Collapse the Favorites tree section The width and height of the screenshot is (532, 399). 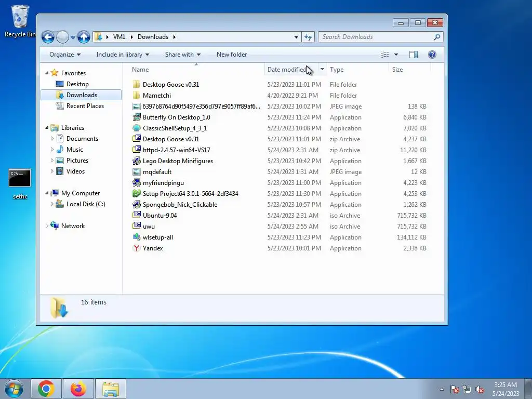(47, 73)
